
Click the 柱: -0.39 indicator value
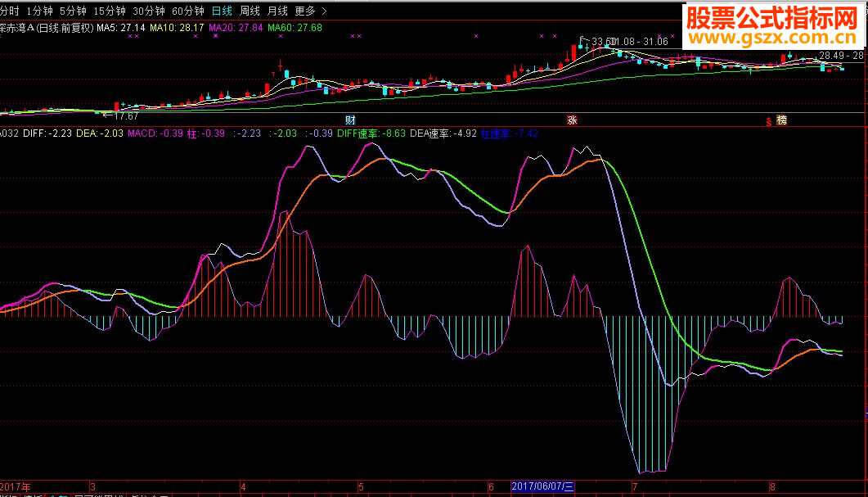pyautogui.click(x=206, y=133)
